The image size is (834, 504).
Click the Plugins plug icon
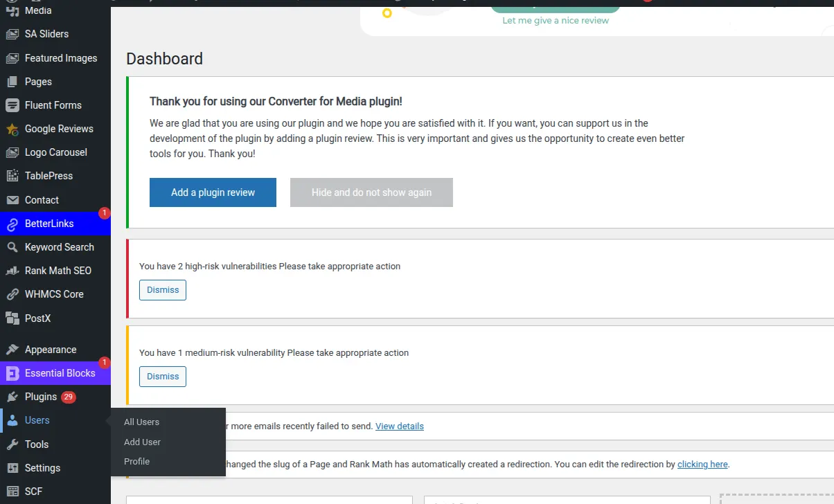pos(12,397)
